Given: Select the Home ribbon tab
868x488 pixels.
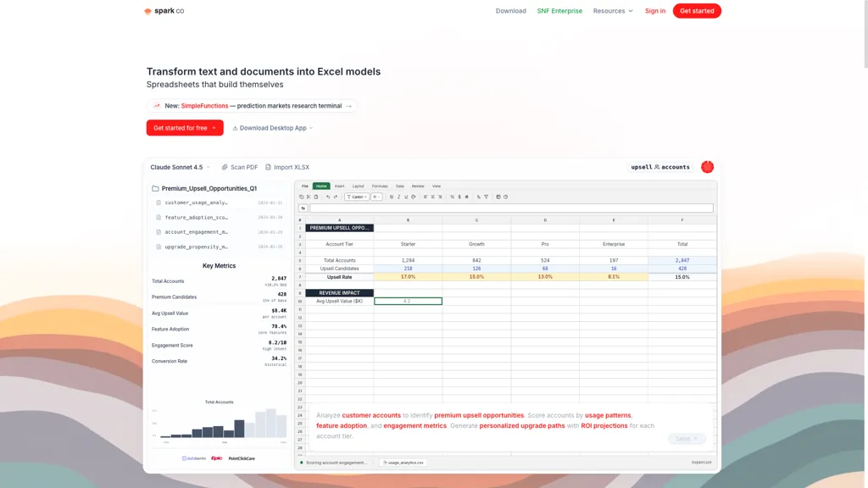Looking at the screenshot, I should click(x=321, y=186).
